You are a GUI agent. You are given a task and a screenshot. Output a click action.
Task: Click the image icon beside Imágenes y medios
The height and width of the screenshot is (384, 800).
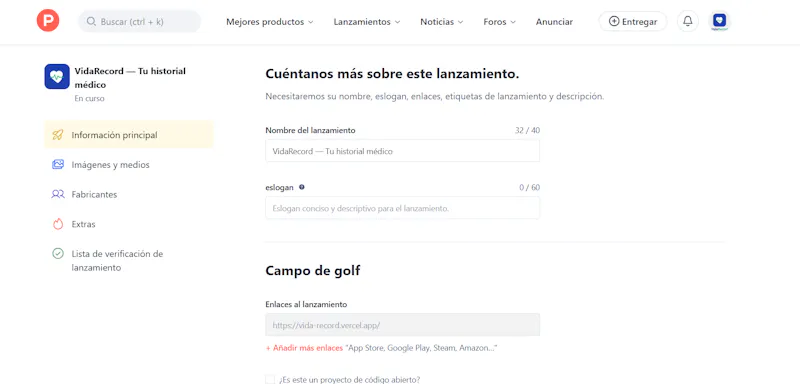click(58, 165)
